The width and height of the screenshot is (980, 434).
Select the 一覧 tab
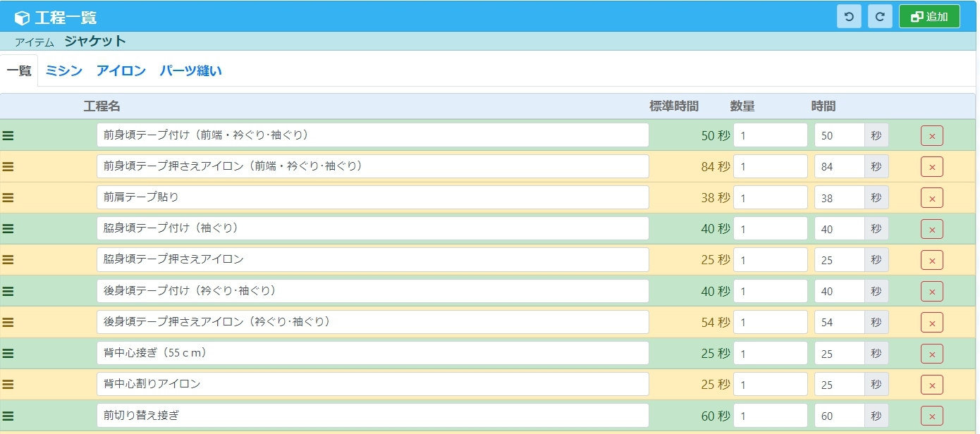tap(19, 70)
